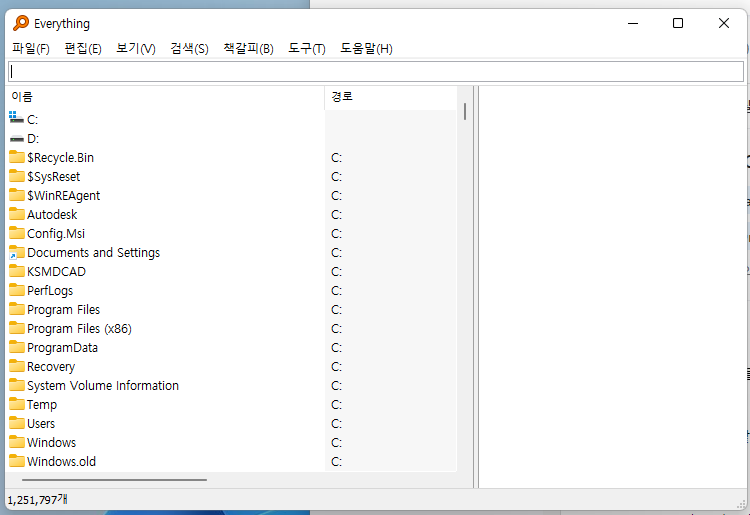Viewport: 750px width, 515px height.
Task: Select the Autodesk folder icon
Action: click(17, 214)
